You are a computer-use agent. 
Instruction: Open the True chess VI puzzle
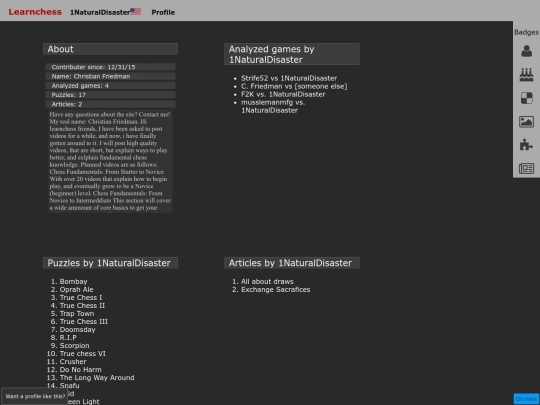(83, 353)
